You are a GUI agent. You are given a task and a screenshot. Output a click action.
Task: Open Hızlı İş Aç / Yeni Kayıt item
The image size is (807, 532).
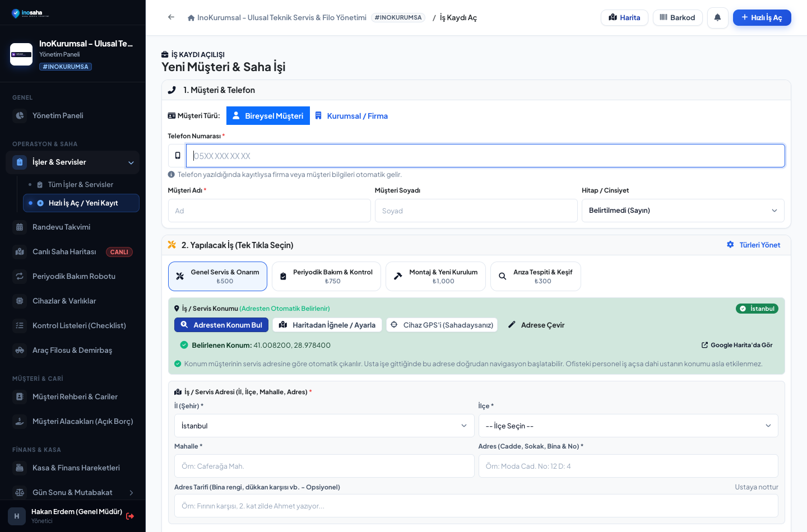coord(81,203)
